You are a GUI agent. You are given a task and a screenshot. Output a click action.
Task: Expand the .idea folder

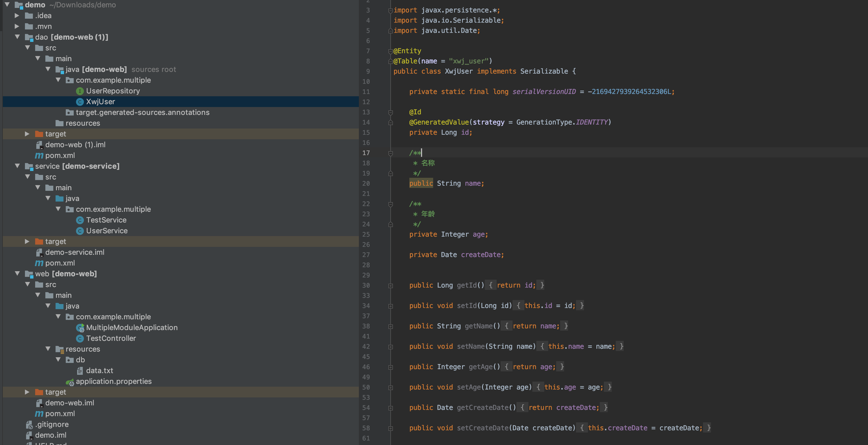pos(17,16)
